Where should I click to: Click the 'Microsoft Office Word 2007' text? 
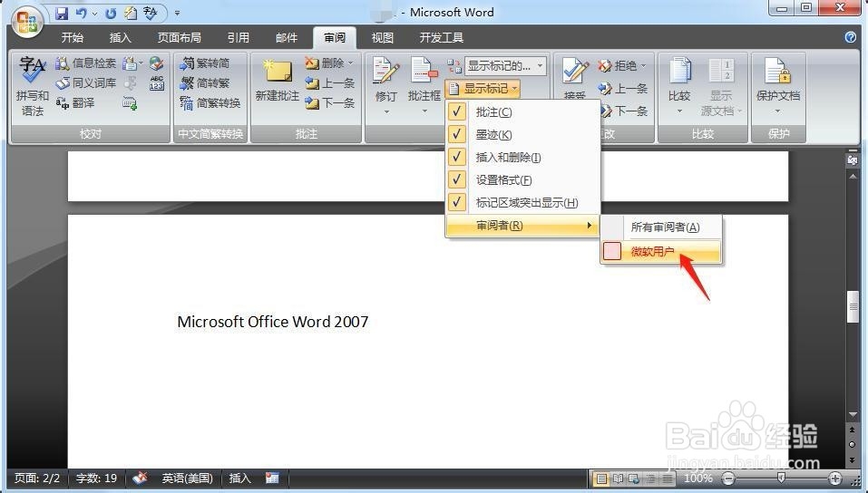click(272, 322)
